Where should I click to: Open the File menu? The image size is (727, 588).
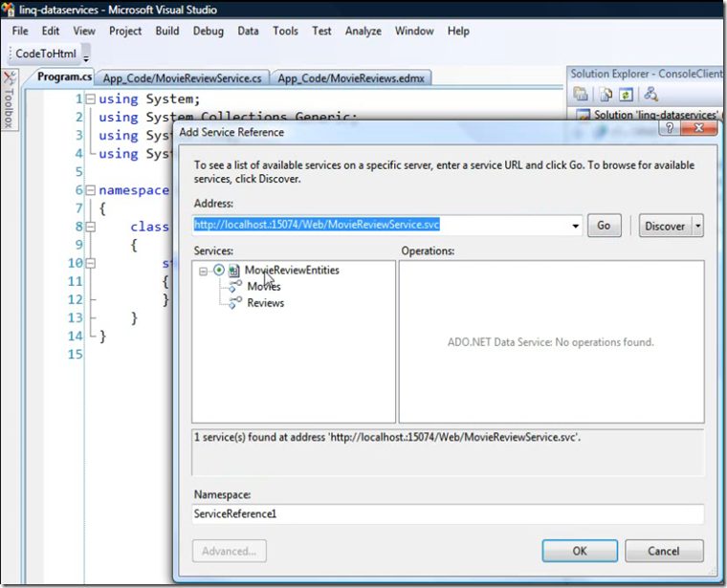point(20,31)
